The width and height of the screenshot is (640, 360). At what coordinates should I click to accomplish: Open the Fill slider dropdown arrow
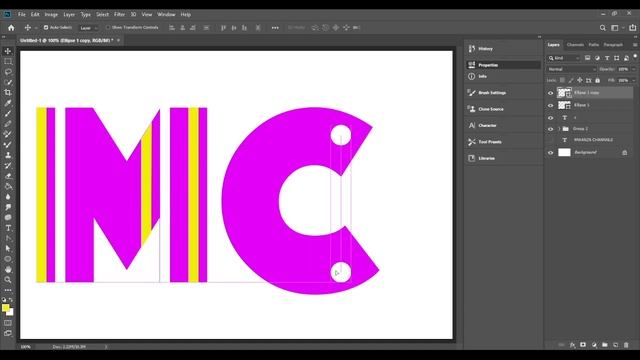(x=634, y=80)
